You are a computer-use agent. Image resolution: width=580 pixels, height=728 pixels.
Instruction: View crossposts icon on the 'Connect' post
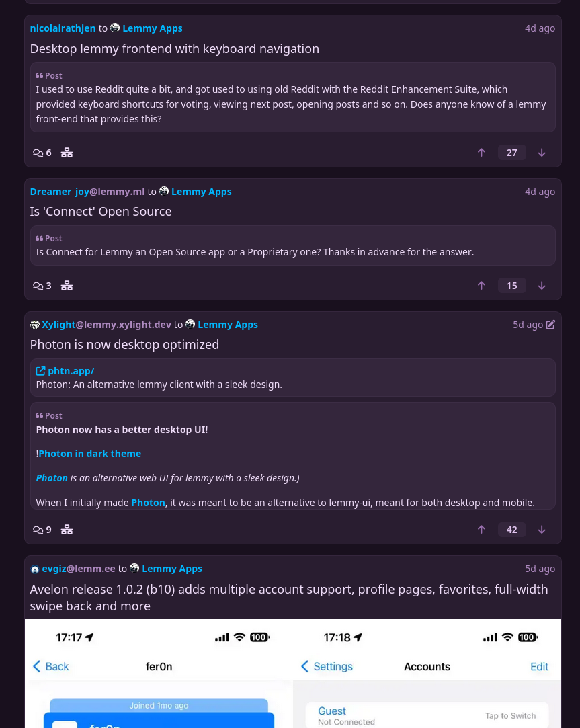pyautogui.click(x=67, y=286)
